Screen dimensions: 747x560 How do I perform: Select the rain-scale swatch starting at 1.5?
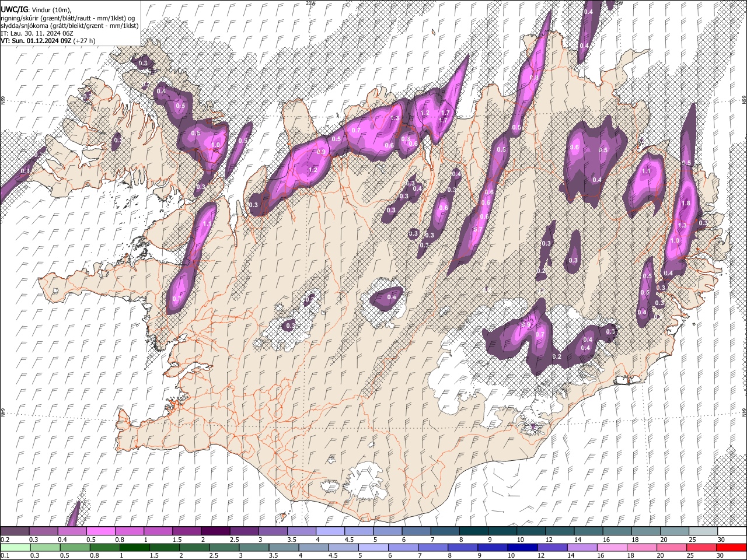pyautogui.click(x=165, y=547)
